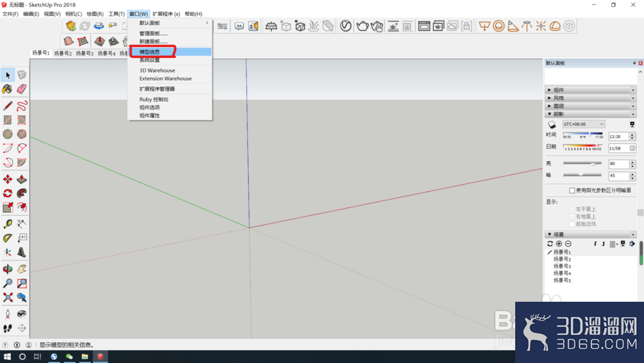Increase the 暗 value stepper

[632, 174]
